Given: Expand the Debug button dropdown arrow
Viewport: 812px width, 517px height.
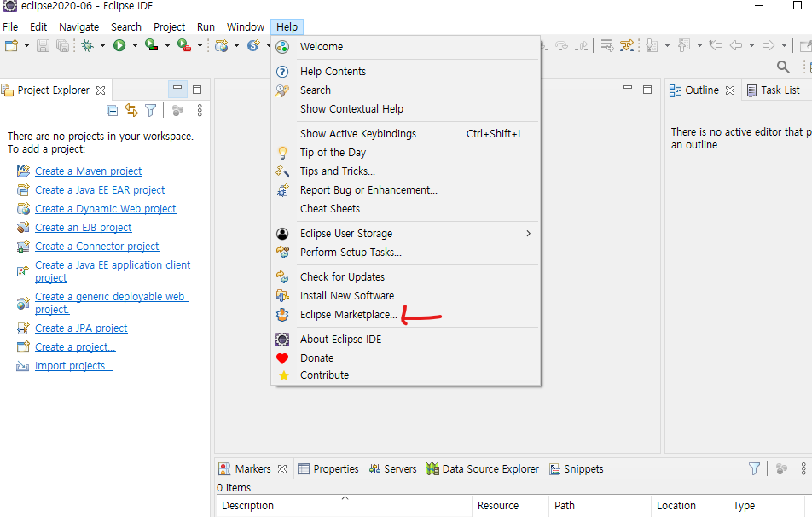Looking at the screenshot, I should [102, 45].
